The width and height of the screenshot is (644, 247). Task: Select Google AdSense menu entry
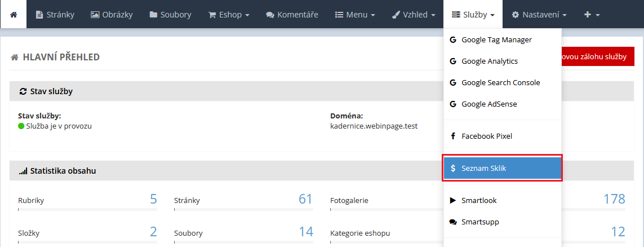pos(488,104)
